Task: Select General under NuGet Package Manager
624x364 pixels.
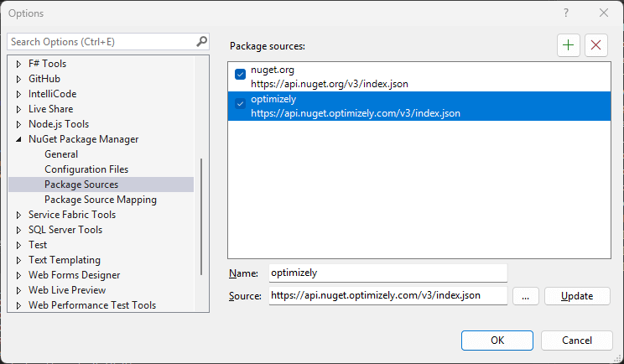Action: point(61,154)
